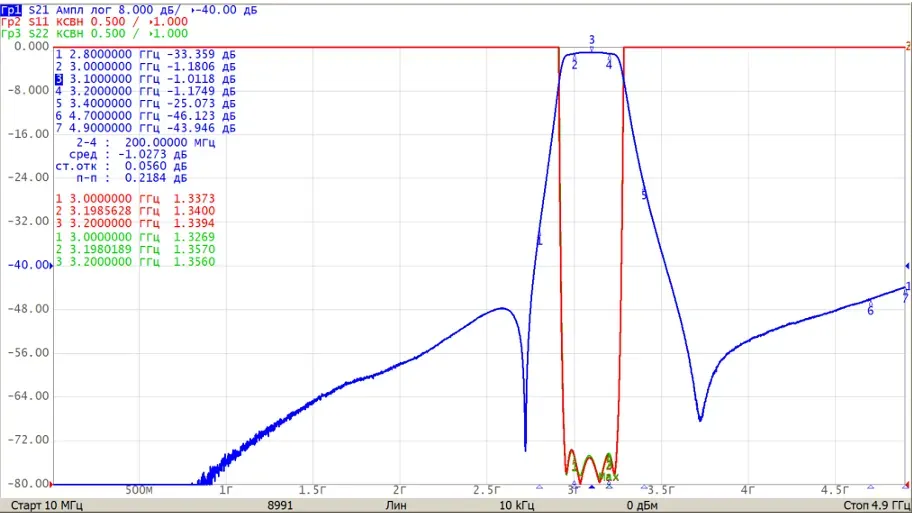Click marker 1 on the rising slope

click(x=539, y=239)
